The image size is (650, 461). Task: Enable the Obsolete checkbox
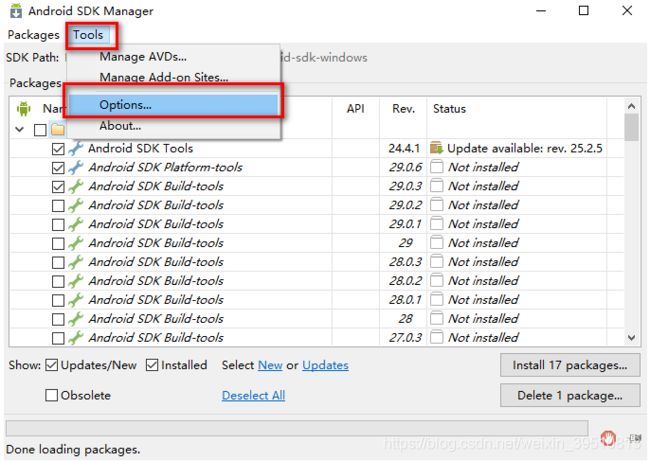tap(51, 395)
